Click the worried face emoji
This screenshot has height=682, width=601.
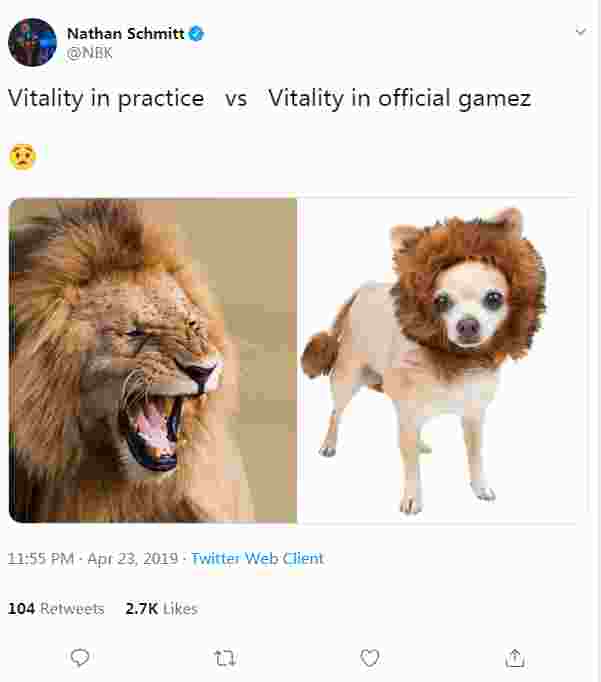pyautogui.click(x=23, y=157)
